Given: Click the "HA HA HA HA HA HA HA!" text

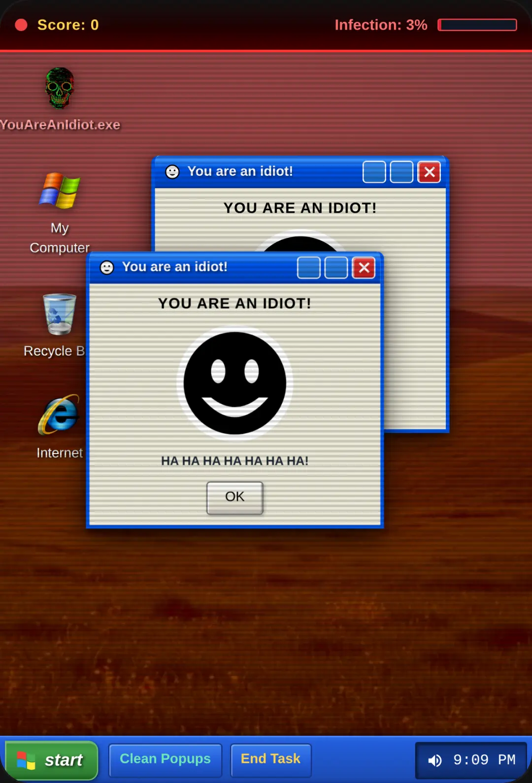Looking at the screenshot, I should point(235,461).
